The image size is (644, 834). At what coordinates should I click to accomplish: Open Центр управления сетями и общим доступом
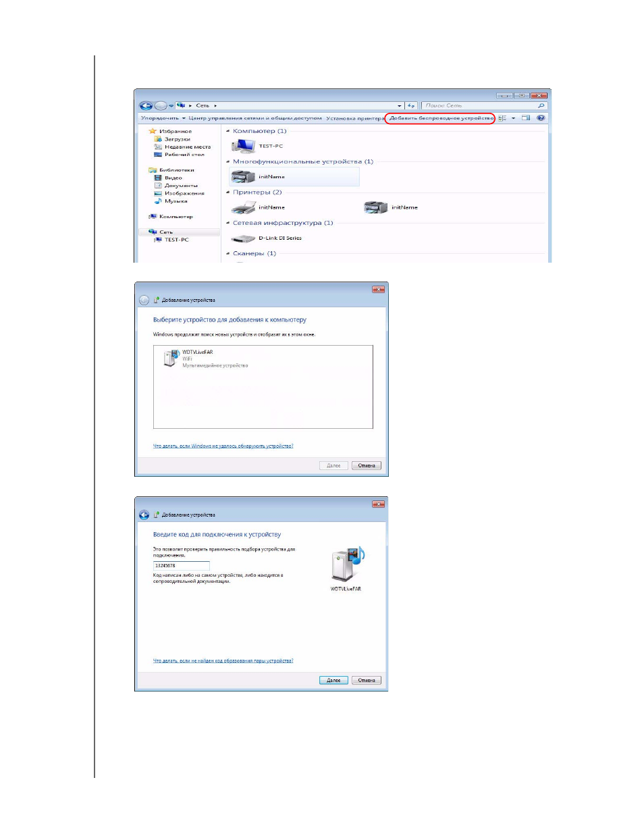(x=255, y=118)
